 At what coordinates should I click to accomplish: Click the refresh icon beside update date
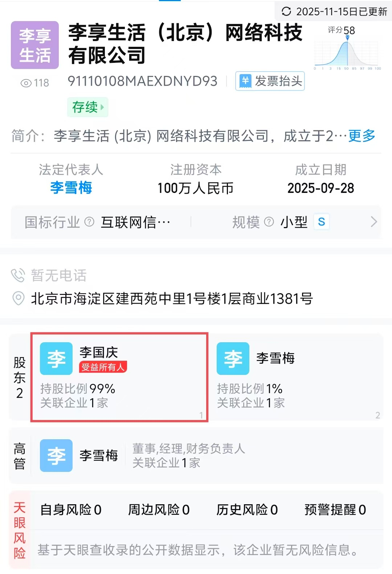286,12
